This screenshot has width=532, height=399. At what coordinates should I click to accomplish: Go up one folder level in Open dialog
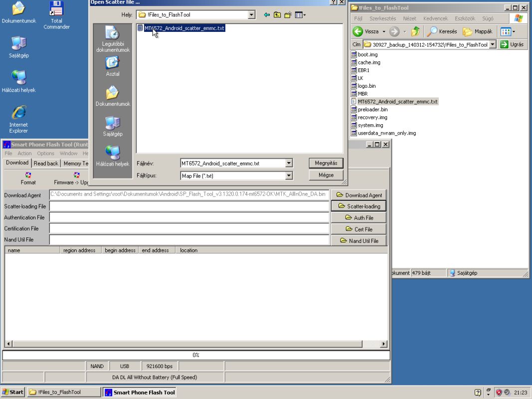[277, 15]
